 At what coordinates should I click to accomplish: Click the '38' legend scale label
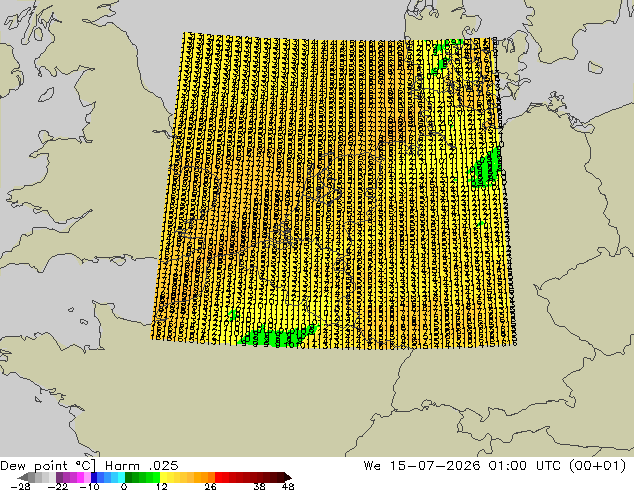pyautogui.click(x=259, y=486)
